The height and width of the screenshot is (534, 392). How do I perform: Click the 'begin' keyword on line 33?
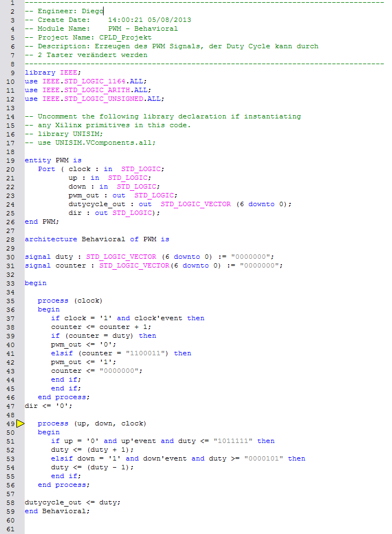coord(36,283)
